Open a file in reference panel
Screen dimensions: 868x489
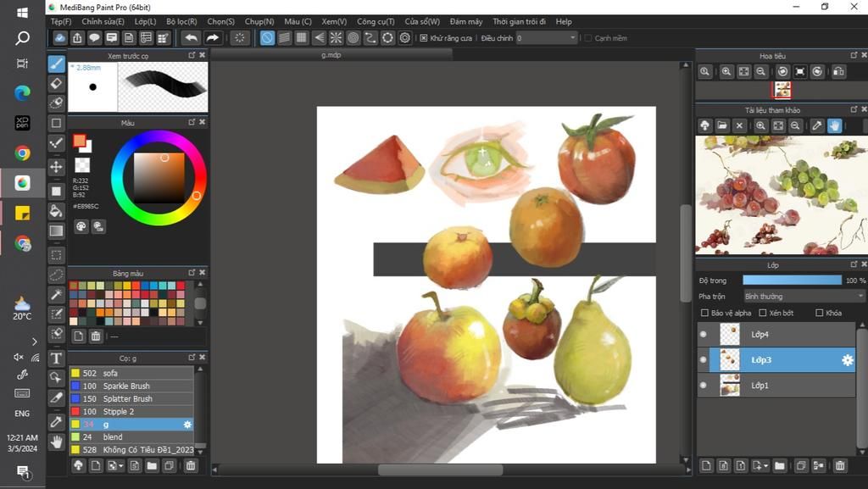click(x=722, y=125)
